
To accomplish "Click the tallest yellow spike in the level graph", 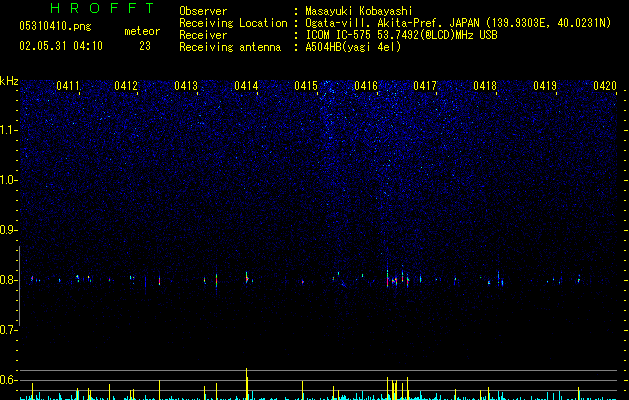I will click(x=247, y=384).
